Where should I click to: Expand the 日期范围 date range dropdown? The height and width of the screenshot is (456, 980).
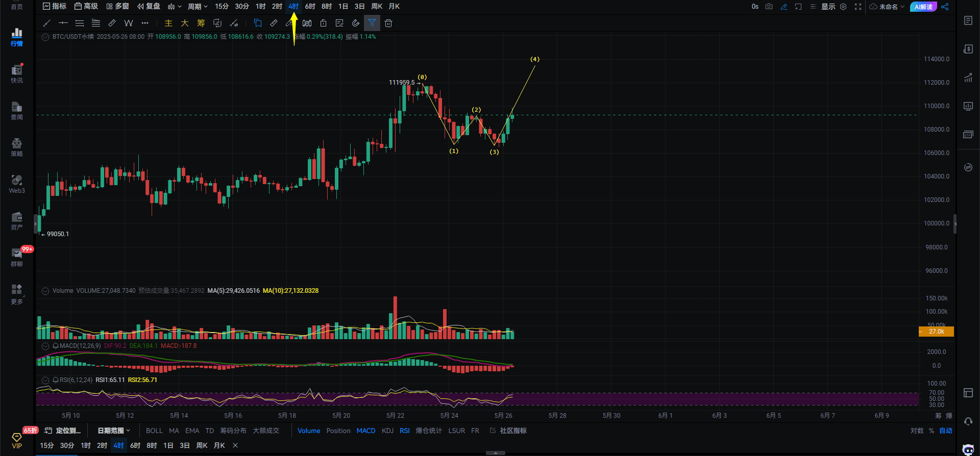point(114,430)
